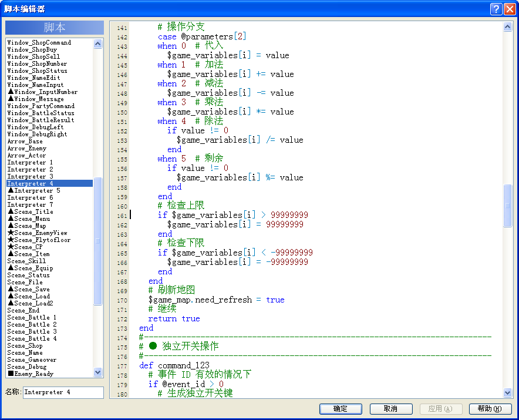This screenshot has width=519, height=420.
Task: Click the code editor scrollbar down arrow
Action: click(x=507, y=393)
